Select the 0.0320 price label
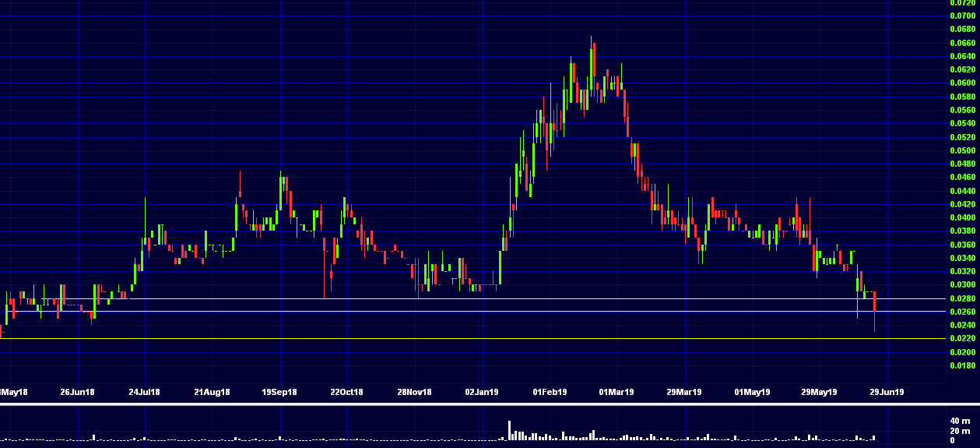The width and height of the screenshot is (980, 448). click(963, 271)
